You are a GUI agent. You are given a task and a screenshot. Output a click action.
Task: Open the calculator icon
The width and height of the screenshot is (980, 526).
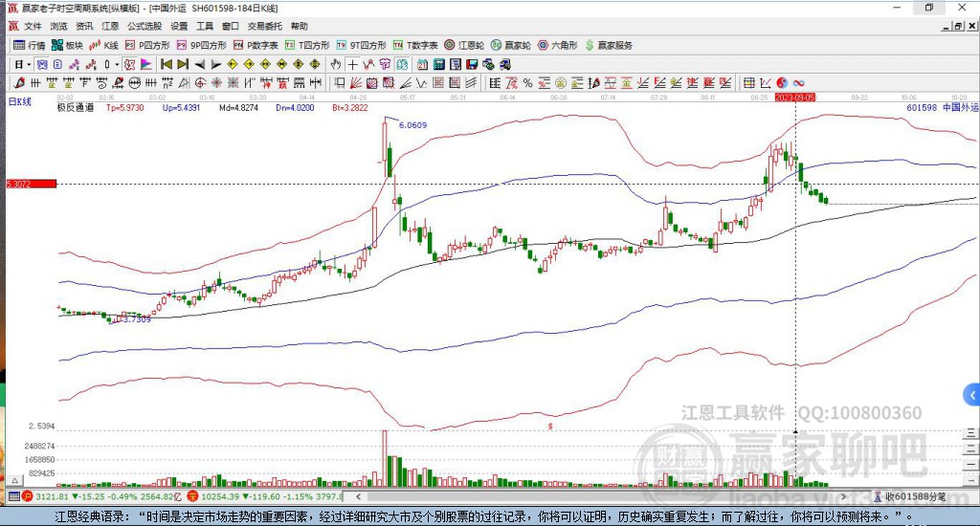point(438,64)
